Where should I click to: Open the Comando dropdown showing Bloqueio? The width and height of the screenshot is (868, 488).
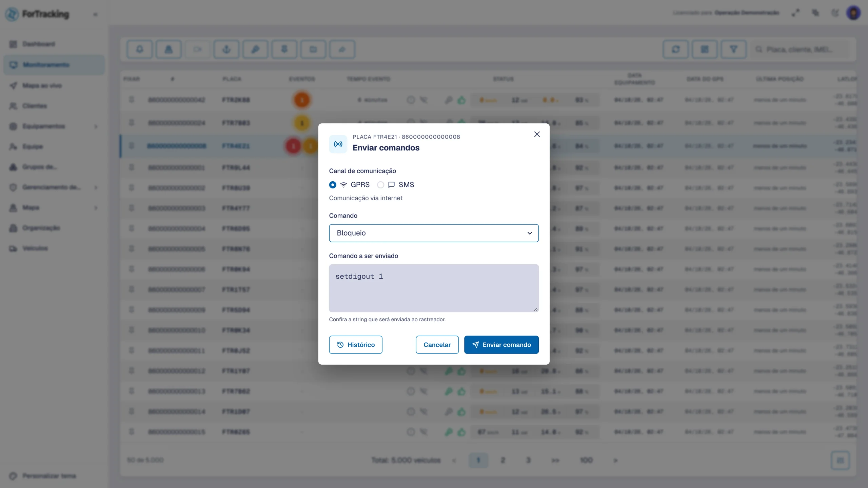434,233
